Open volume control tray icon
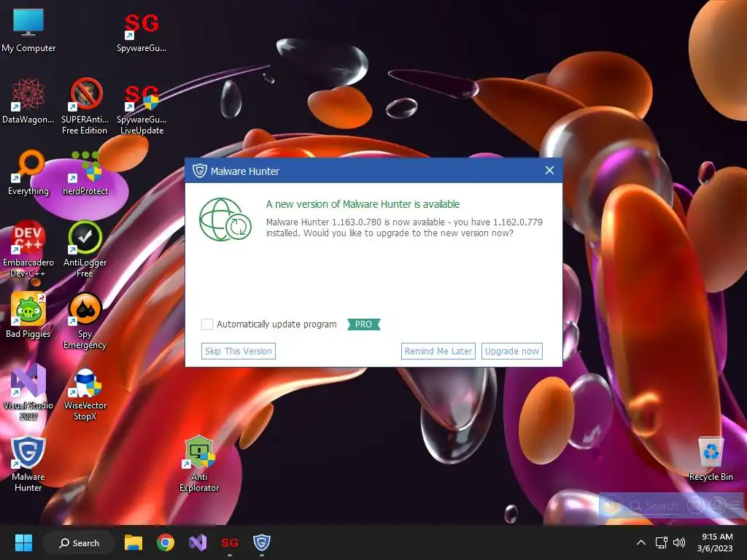The height and width of the screenshot is (560, 747). click(679, 542)
